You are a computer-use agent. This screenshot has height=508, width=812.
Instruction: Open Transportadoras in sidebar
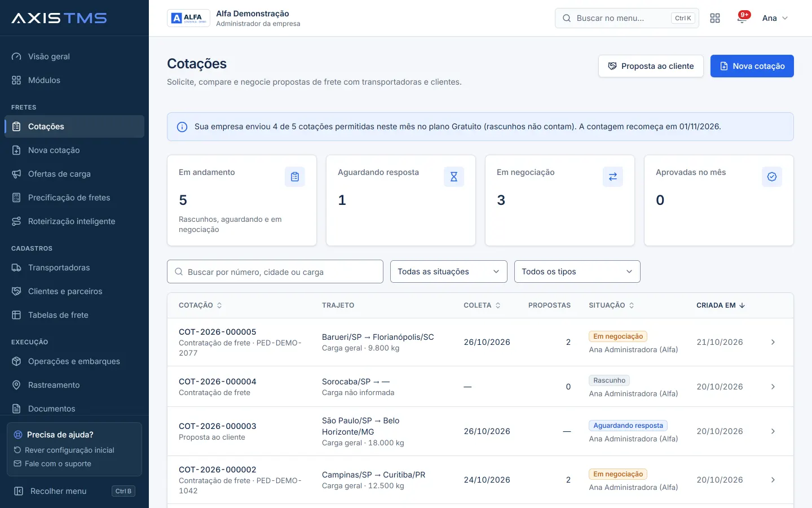[x=74, y=268]
